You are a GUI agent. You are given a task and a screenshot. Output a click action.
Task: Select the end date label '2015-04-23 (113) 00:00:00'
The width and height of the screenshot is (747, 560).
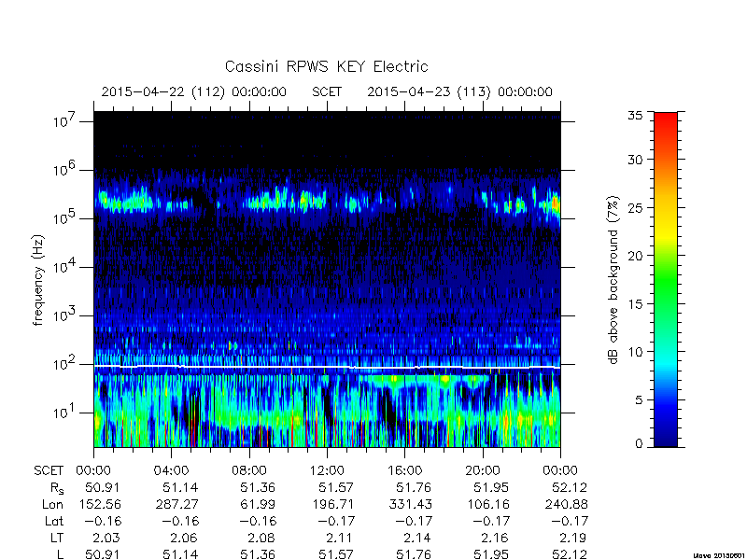tap(459, 91)
